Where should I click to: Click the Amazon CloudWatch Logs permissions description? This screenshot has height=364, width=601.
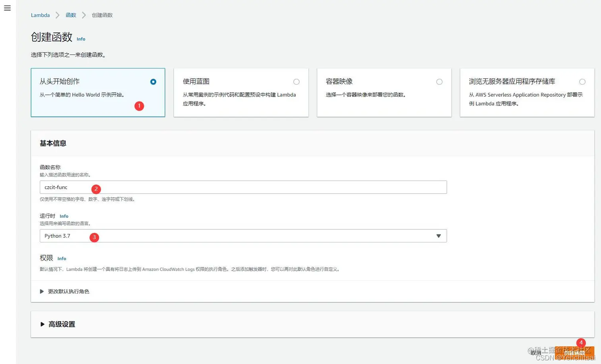190,269
